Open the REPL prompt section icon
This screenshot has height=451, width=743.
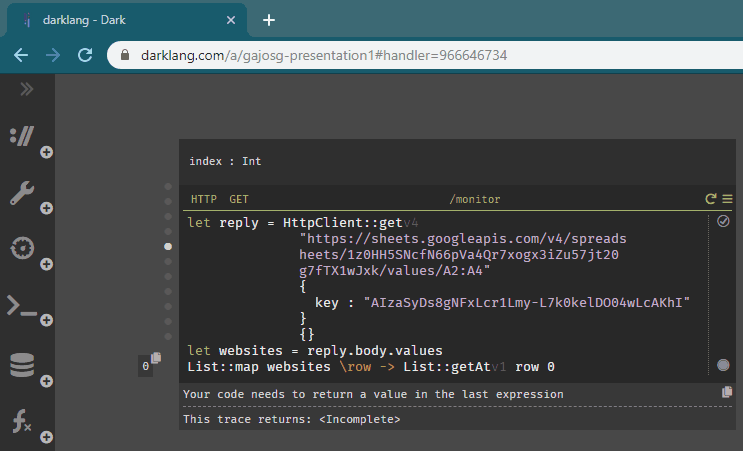point(22,306)
